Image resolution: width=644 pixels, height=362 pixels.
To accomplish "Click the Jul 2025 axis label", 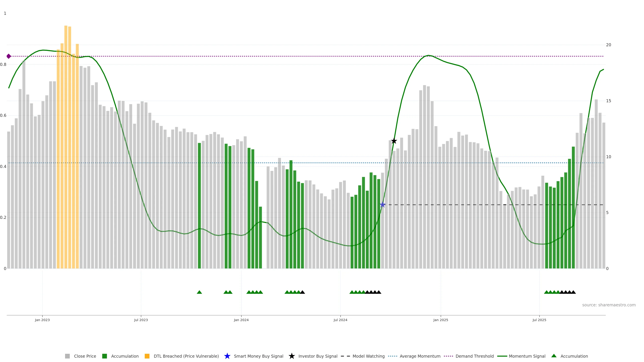I will [x=539, y=320].
